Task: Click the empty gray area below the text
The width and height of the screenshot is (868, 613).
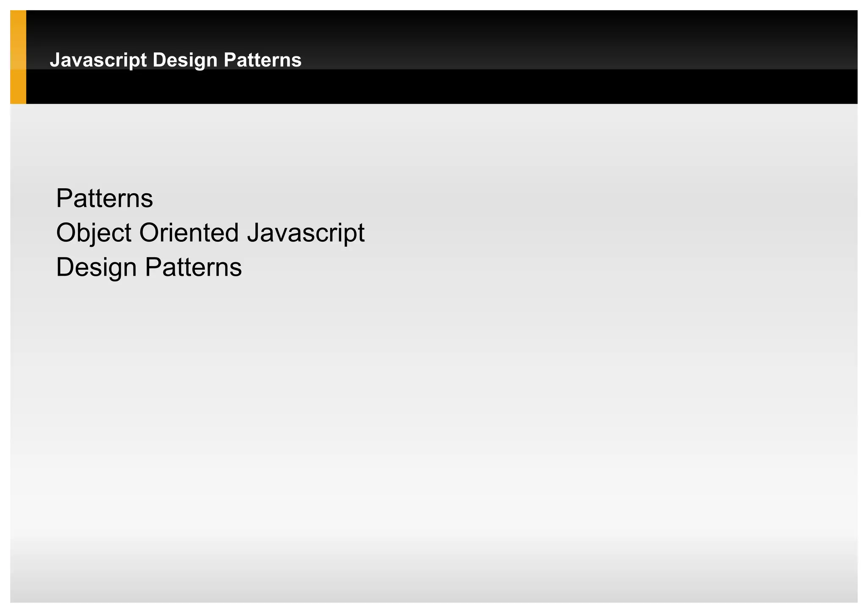Action: click(424, 403)
